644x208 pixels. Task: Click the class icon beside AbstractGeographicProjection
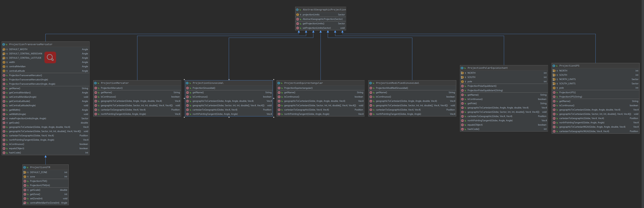pyautogui.click(x=297, y=10)
